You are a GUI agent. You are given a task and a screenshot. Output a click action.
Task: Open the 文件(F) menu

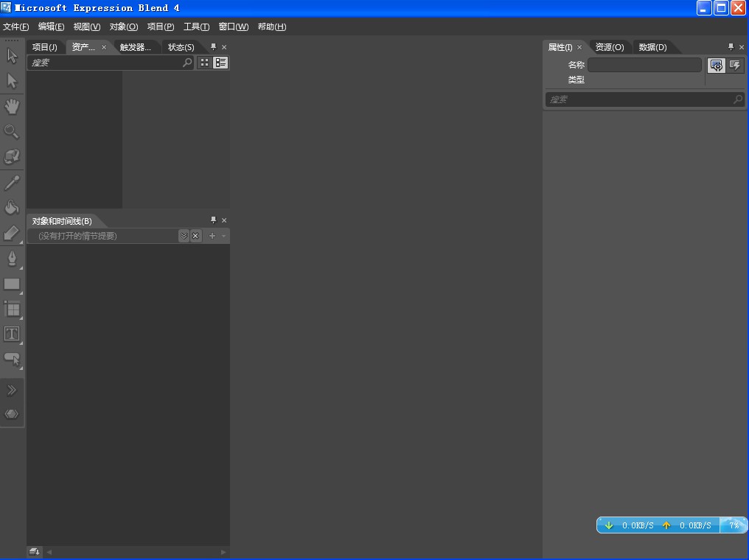coord(15,27)
